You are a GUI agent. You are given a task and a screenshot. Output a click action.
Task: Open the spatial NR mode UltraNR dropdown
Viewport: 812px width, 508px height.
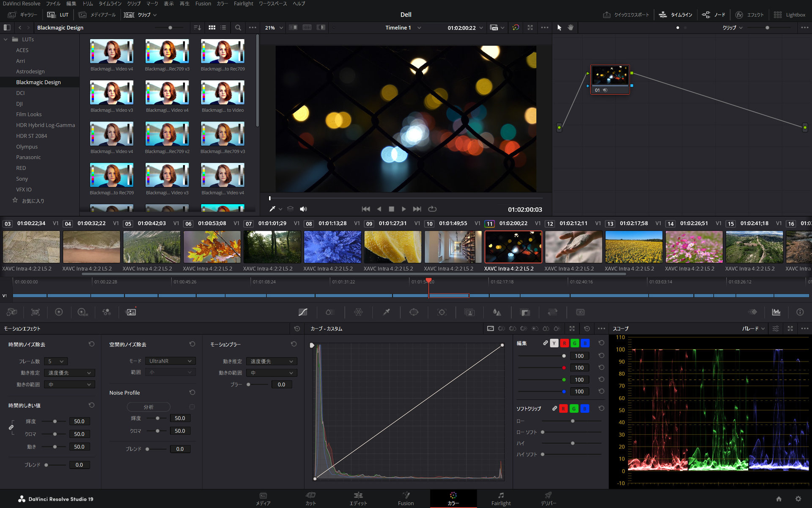pos(170,361)
